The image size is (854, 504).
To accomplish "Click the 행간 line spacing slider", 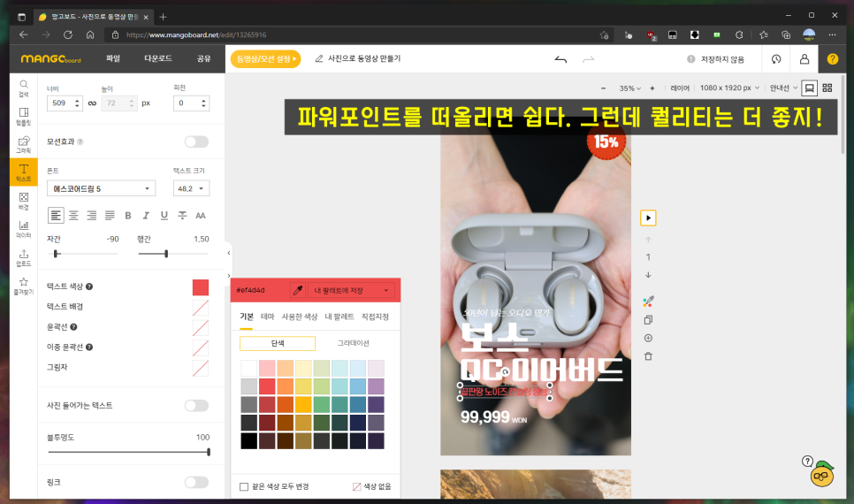I will pos(173,254).
